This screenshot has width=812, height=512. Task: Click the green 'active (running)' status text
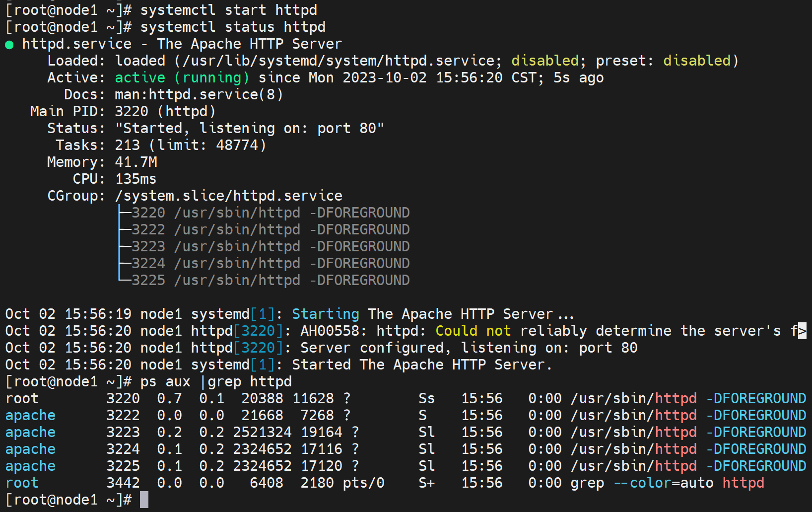click(x=182, y=77)
